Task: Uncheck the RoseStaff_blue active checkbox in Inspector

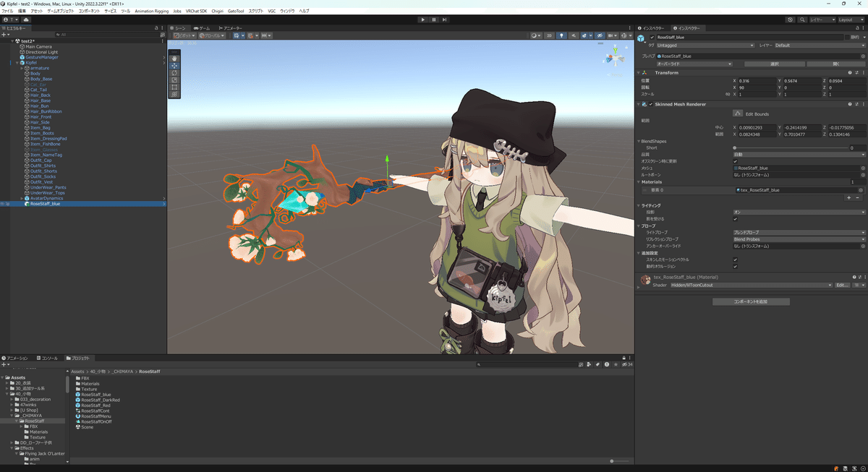Action: (x=651, y=38)
